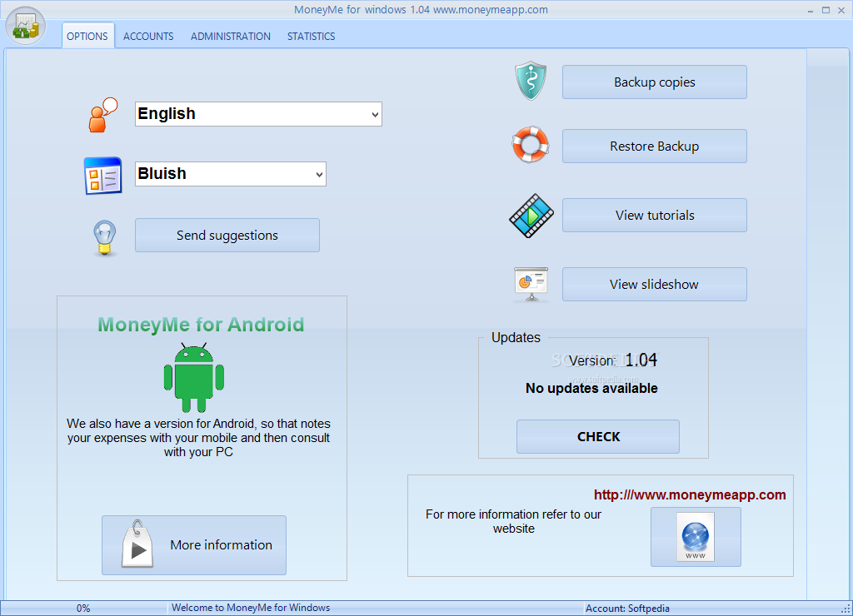Open the ACCOUNTS tab

[x=148, y=36]
